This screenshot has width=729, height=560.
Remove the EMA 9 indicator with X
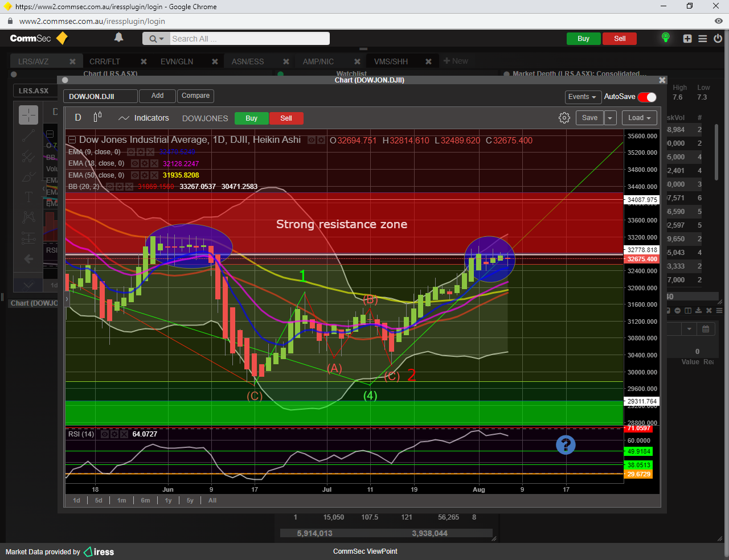tap(150, 152)
